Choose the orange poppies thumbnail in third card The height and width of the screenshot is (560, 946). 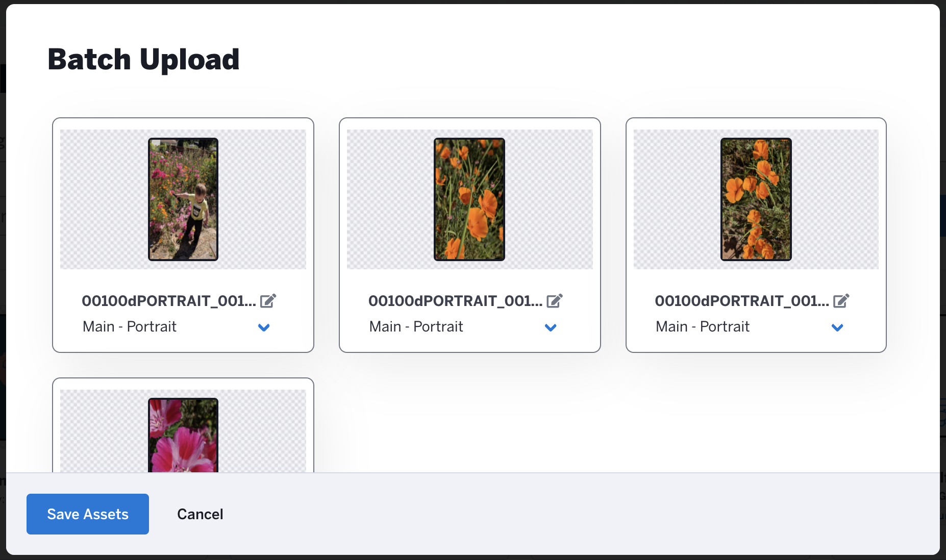[756, 199]
